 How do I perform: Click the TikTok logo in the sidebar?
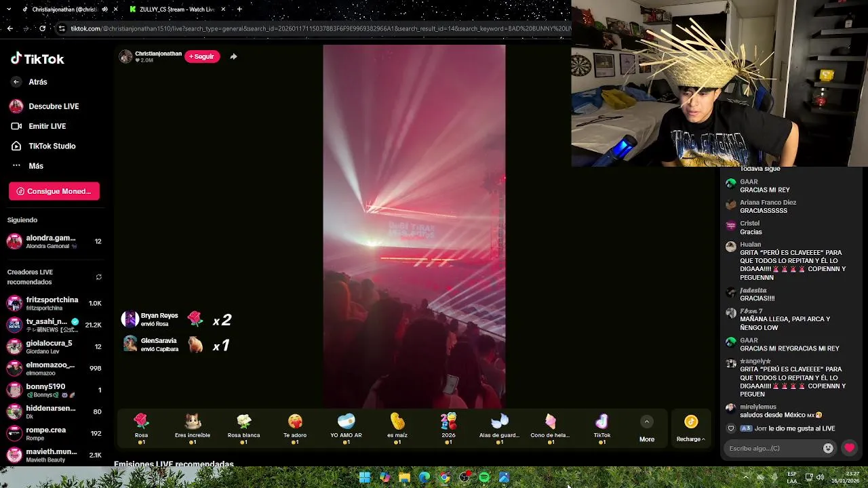pyautogui.click(x=37, y=59)
